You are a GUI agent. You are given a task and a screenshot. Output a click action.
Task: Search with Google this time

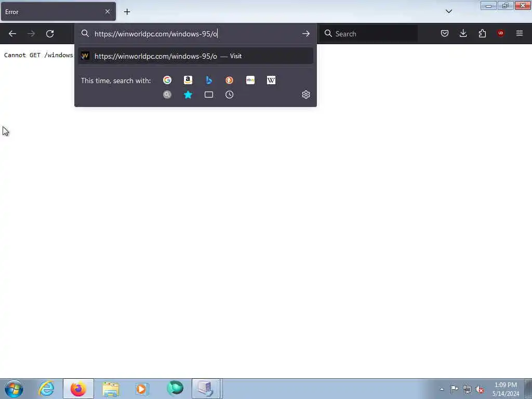(167, 80)
